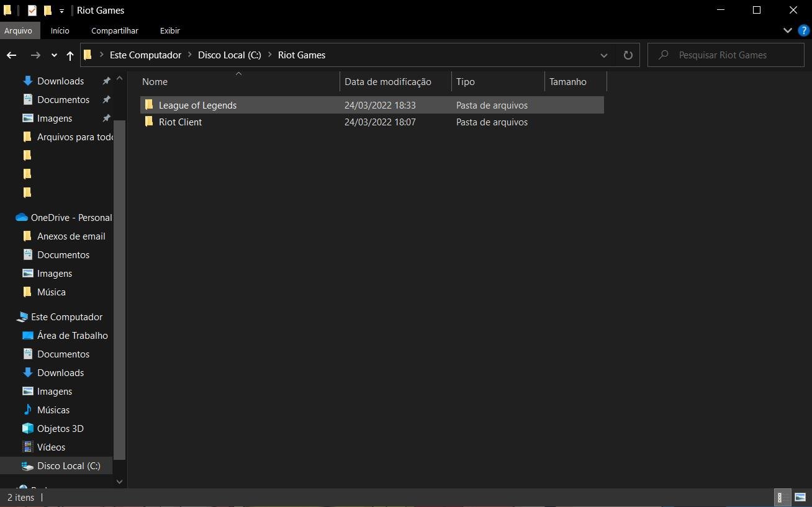
Task: Select Este Computador in the address bar
Action: click(145, 55)
